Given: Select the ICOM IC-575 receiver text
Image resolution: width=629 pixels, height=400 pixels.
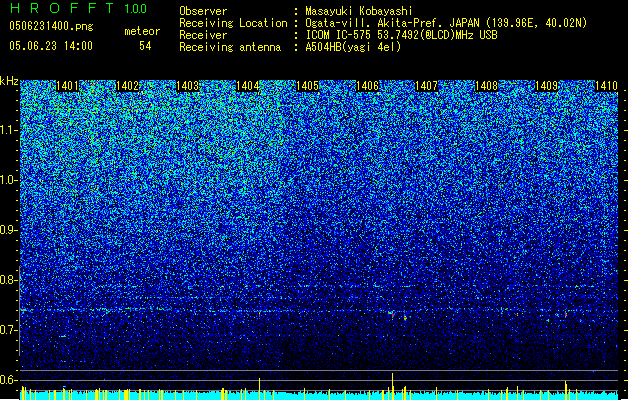Looking at the screenshot, I should point(401,35).
